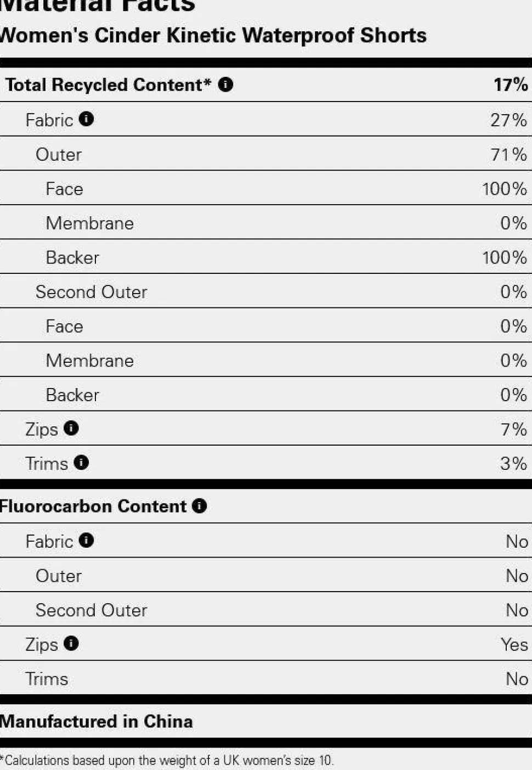Click Women's Cinder Kinetic Waterproof Shorts title
The height and width of the screenshot is (770, 532).
click(213, 35)
